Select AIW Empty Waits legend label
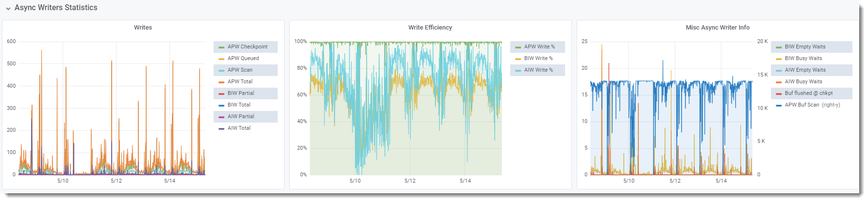Screen dimensions: 868x202 [x=805, y=70]
